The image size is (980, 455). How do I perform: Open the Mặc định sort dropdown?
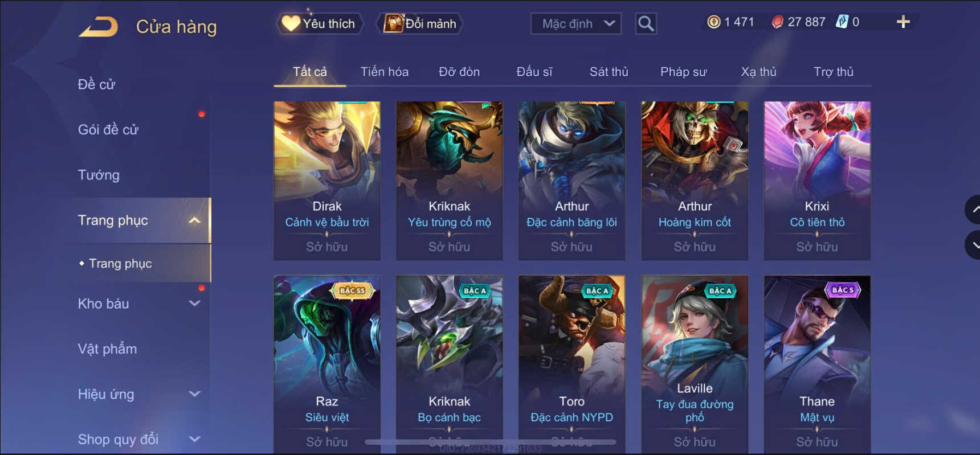click(575, 24)
